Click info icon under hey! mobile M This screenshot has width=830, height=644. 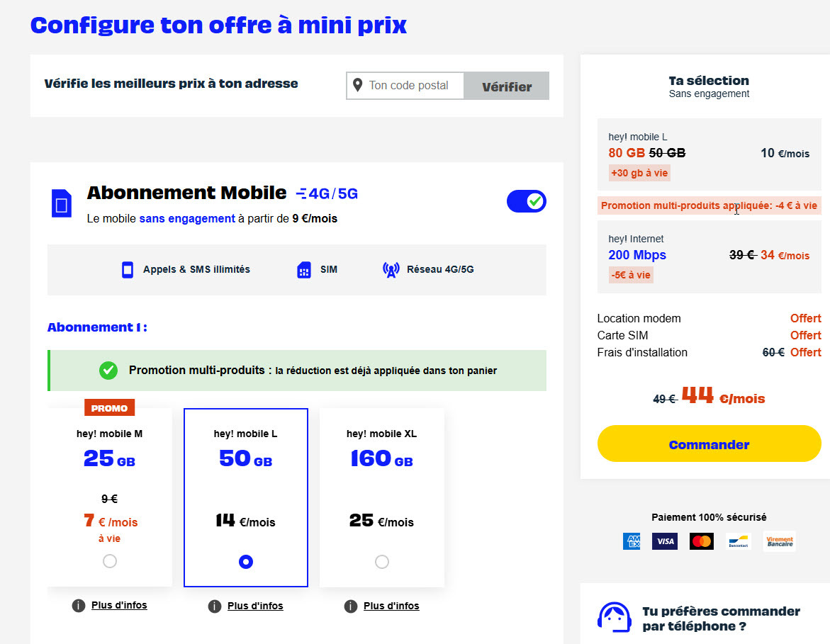click(79, 606)
